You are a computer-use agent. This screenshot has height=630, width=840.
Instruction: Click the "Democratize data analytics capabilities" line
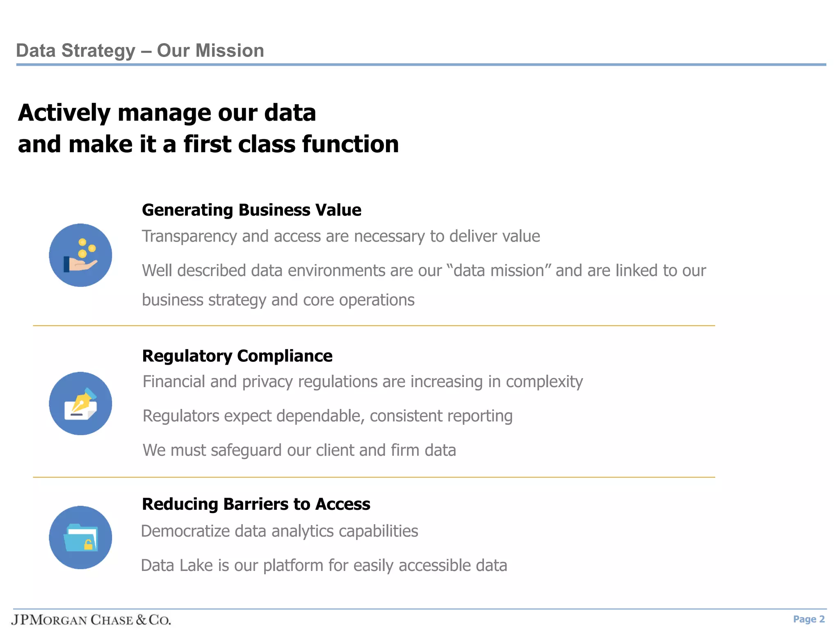tap(279, 531)
